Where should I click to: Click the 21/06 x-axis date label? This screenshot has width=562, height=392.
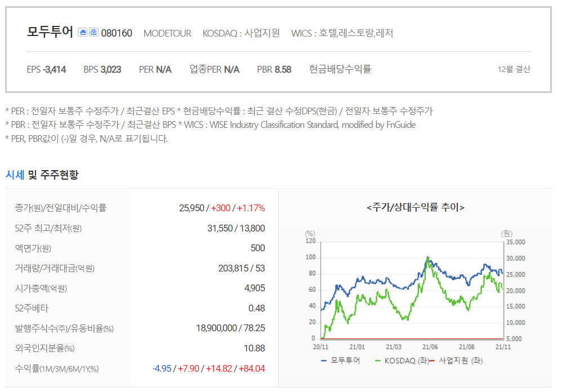coord(430,347)
